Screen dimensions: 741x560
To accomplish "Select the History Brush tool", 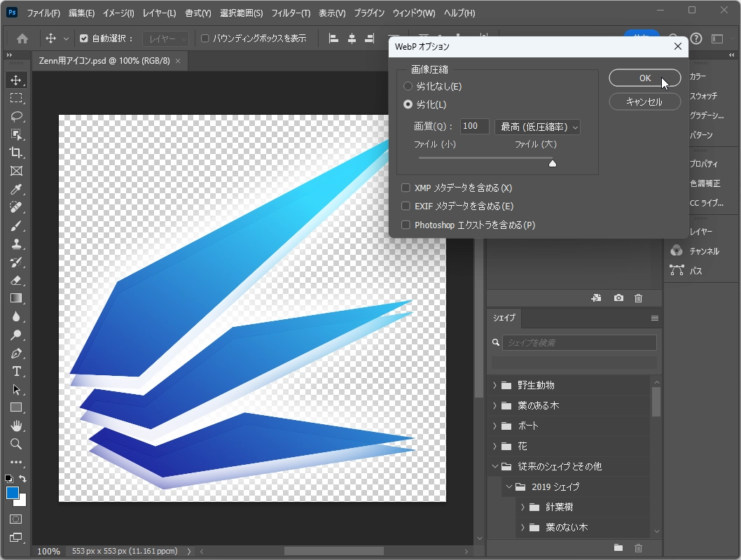I will [x=16, y=262].
